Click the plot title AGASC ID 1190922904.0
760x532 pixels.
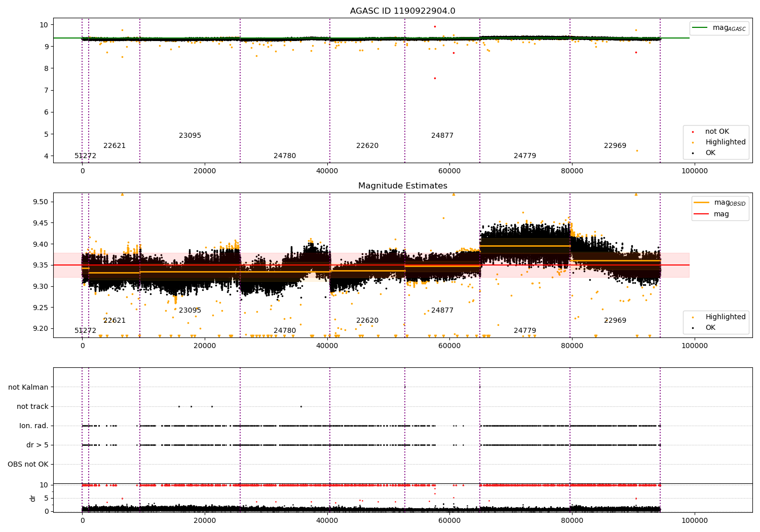tap(403, 11)
